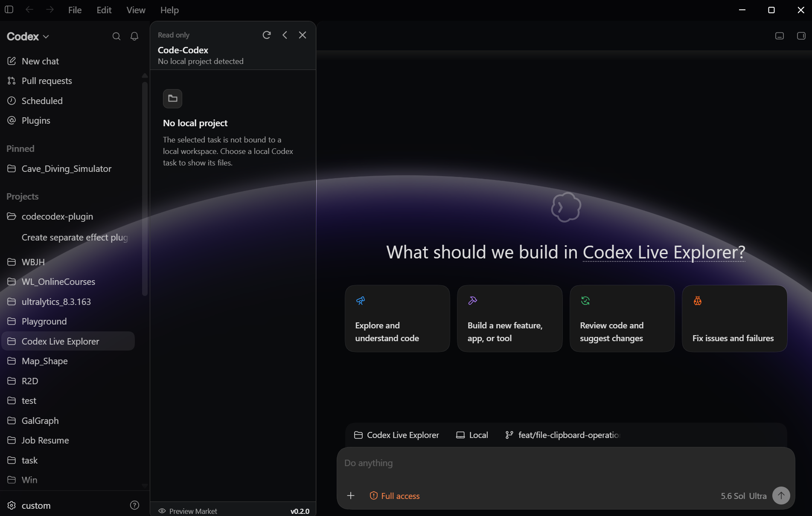812x516 pixels.
Task: Click the Codex Live Explorer heading link
Action: (x=664, y=252)
